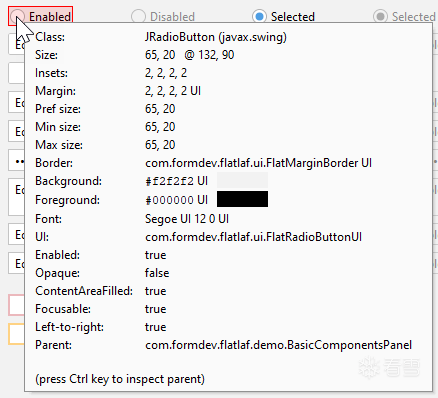Click the "com.formdev.flatlaf.ui.FlatRadioButtonUI" value
Image resolution: width=438 pixels, height=398 pixels.
253,237
